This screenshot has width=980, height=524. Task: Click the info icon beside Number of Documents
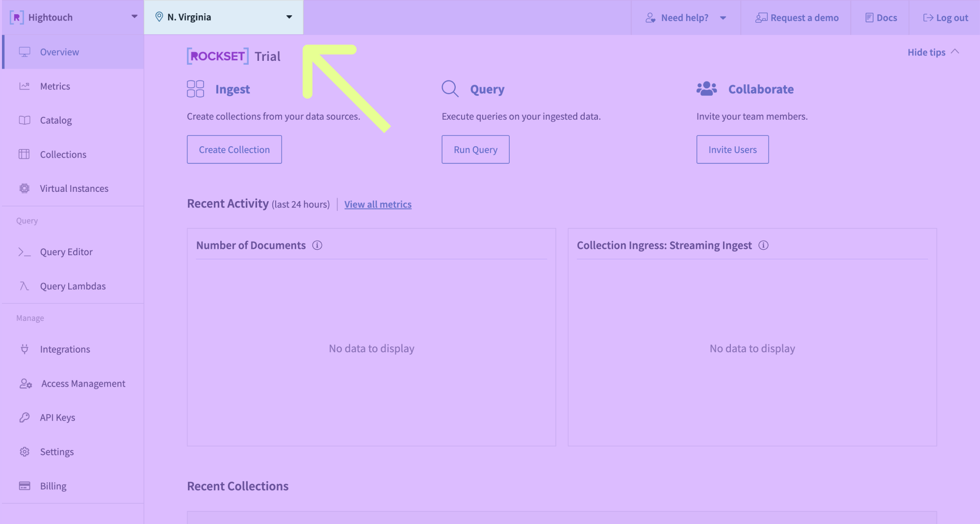pos(317,245)
